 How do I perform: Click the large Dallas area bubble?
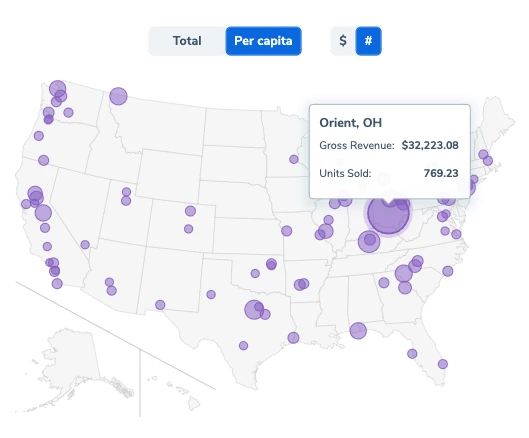pyautogui.click(x=254, y=309)
